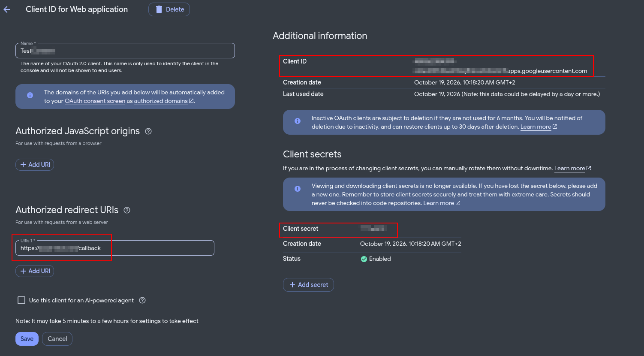Image resolution: width=644 pixels, height=356 pixels.
Task: Focus the Name input field
Action: [x=125, y=51]
